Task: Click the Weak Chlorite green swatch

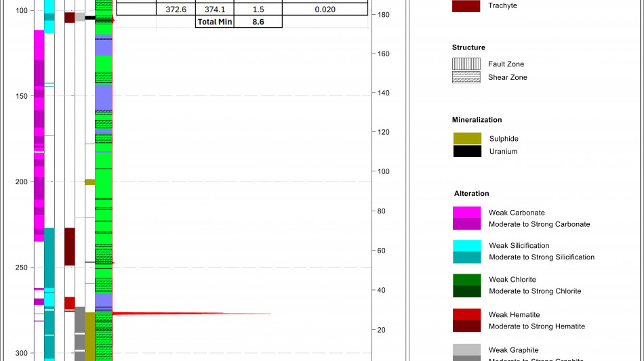Action: [466, 280]
